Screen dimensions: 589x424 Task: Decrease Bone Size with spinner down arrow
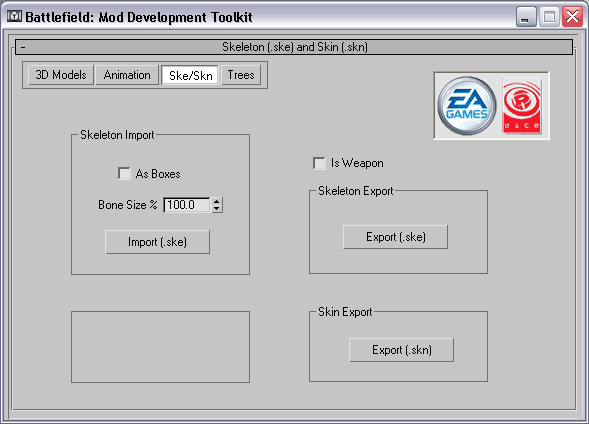coord(217,209)
